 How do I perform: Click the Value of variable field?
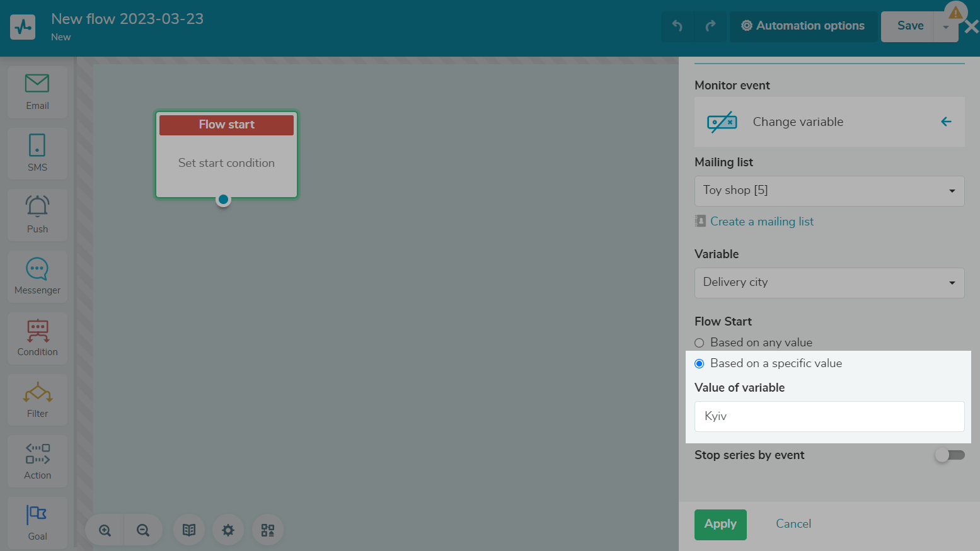(829, 416)
